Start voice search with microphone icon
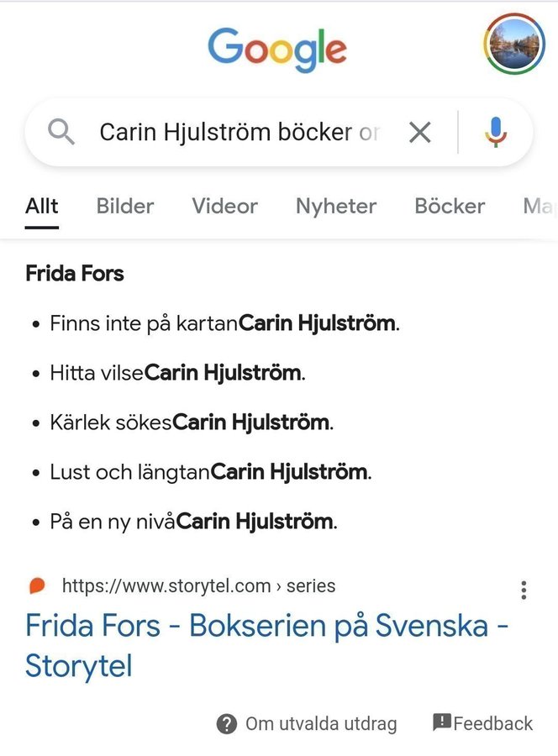This screenshot has height=756, width=558. (x=496, y=132)
